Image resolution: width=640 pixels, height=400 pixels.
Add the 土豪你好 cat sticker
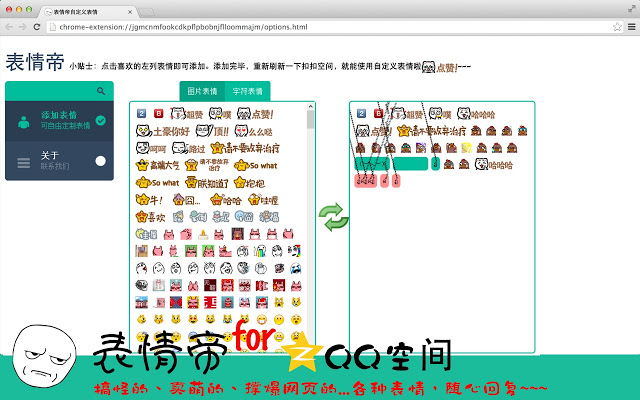click(x=163, y=131)
